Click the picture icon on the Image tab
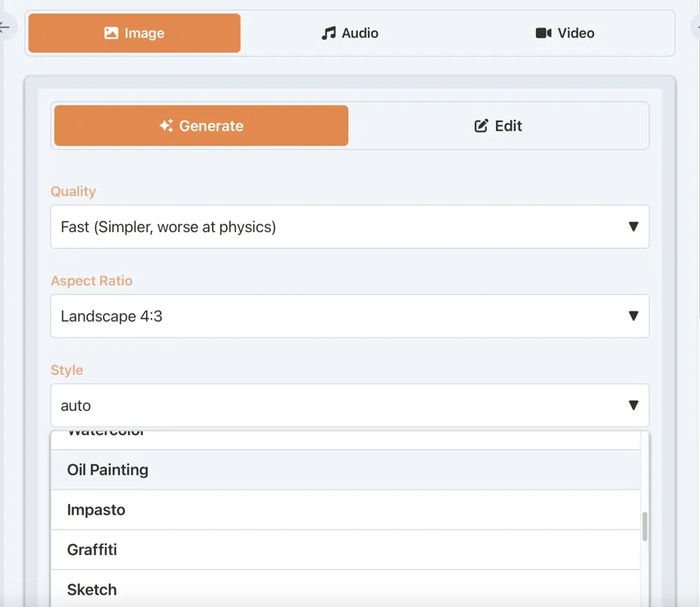 [111, 33]
